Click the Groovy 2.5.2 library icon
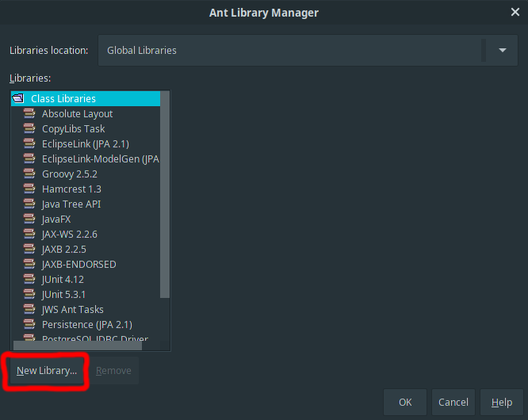528x420 pixels. [x=29, y=174]
